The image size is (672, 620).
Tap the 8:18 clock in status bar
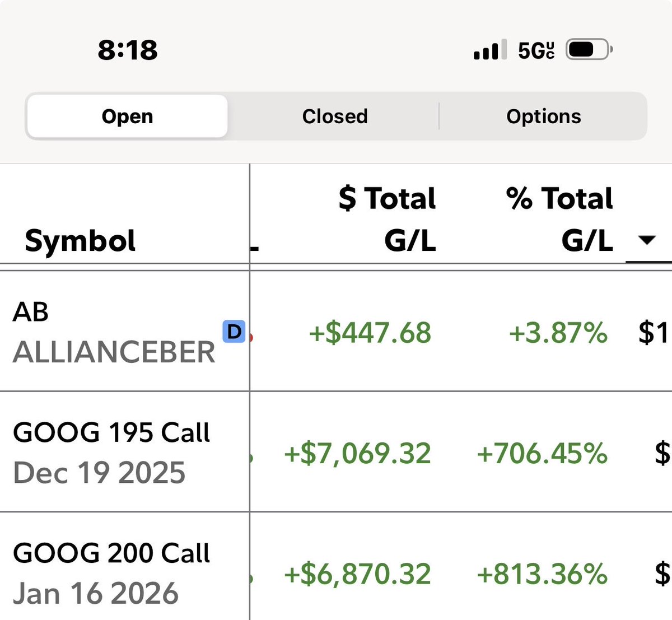pyautogui.click(x=128, y=50)
